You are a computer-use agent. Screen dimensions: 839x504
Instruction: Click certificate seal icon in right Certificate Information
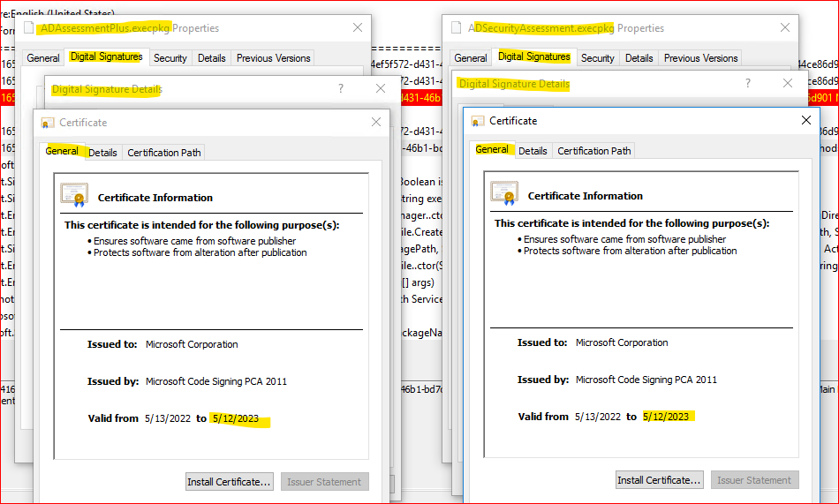tap(504, 193)
